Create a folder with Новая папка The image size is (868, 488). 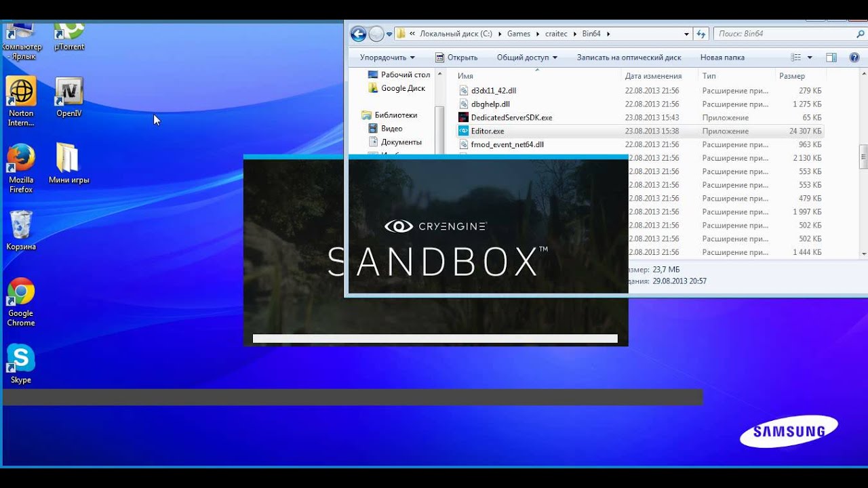722,58
